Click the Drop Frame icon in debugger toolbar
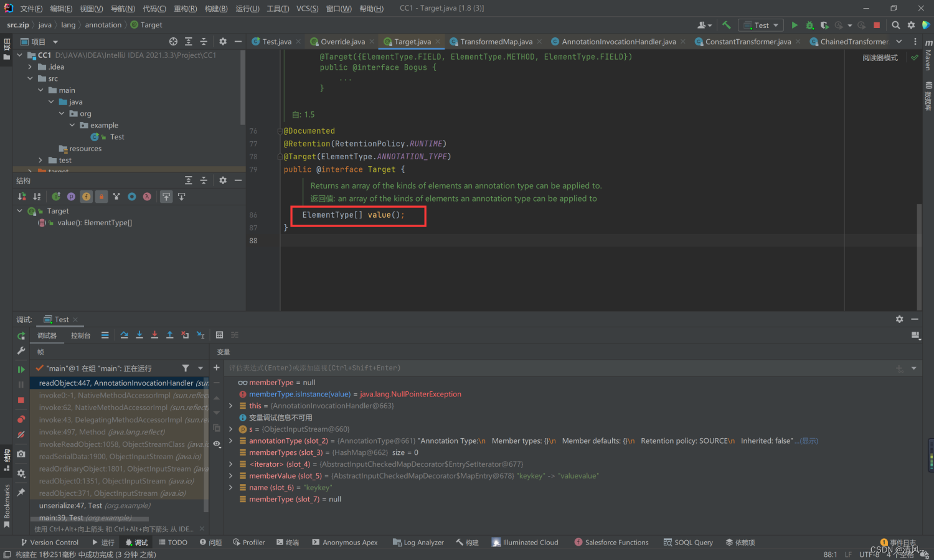934x560 pixels. click(185, 335)
